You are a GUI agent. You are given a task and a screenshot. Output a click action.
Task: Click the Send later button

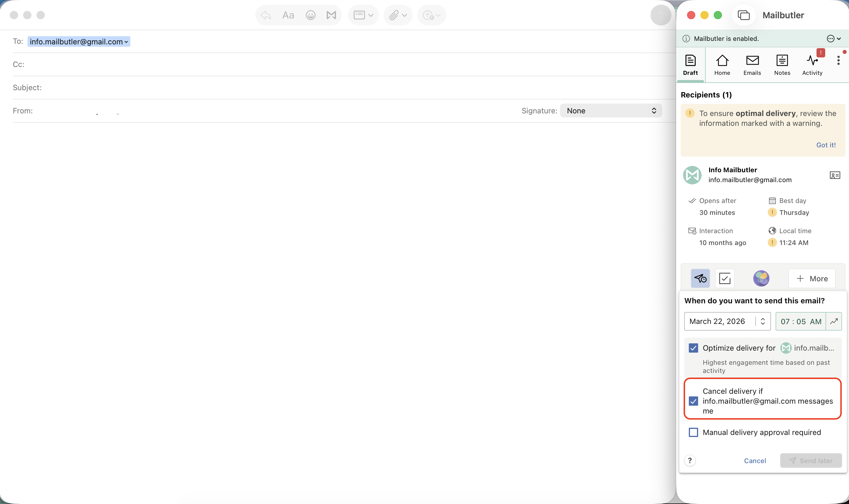click(811, 461)
